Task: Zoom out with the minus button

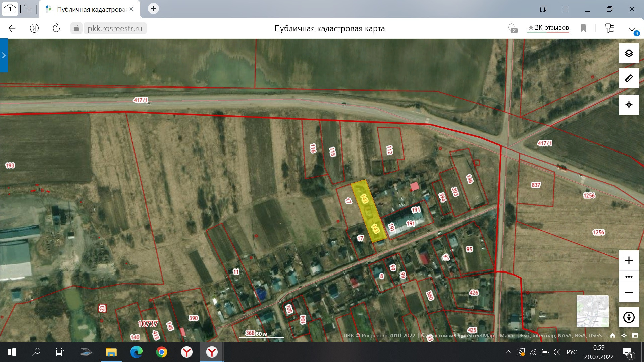Action: [629, 292]
